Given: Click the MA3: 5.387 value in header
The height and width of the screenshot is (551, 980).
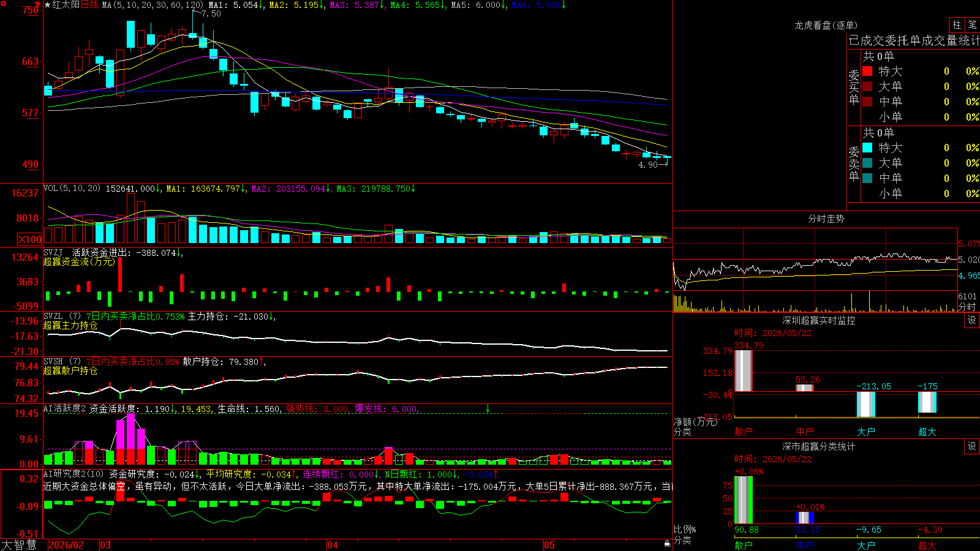Looking at the screenshot, I should tap(355, 5).
